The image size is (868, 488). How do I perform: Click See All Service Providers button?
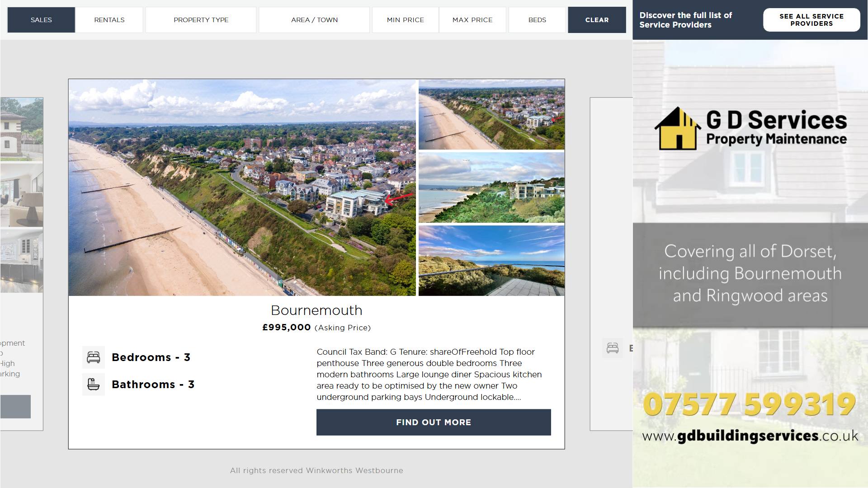click(811, 20)
